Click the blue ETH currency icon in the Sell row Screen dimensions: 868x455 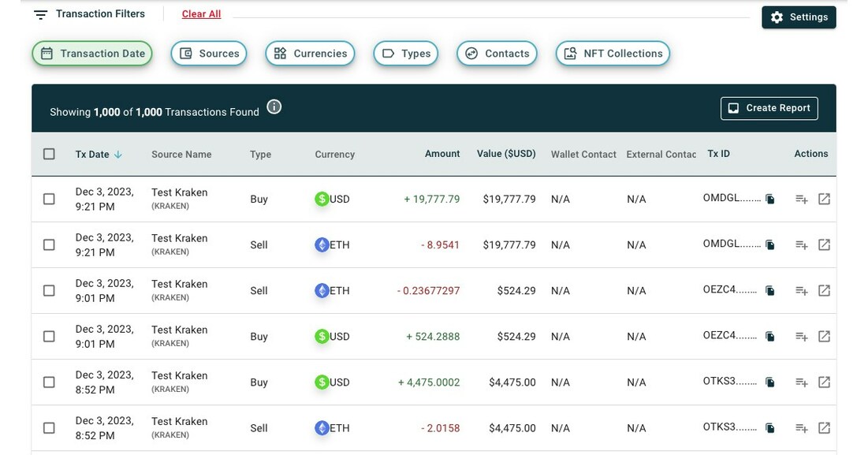coord(321,244)
